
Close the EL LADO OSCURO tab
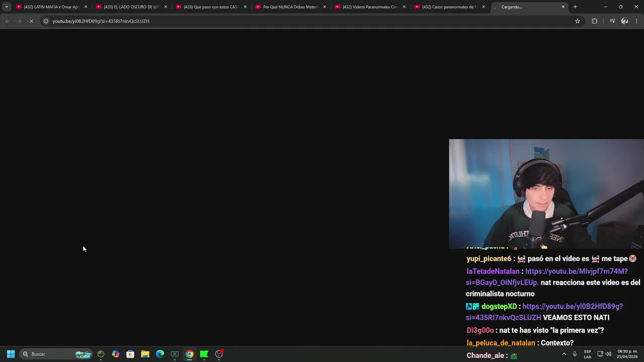166,7
